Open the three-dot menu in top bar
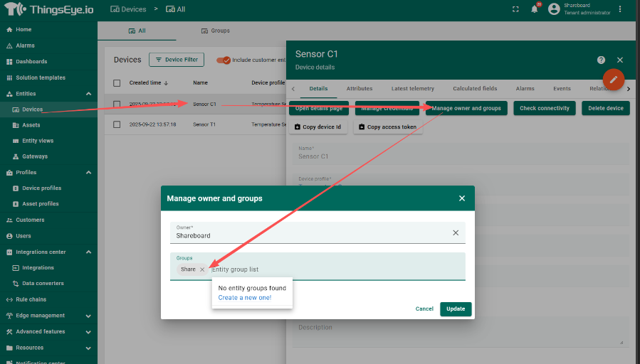The image size is (640, 364). point(620,9)
